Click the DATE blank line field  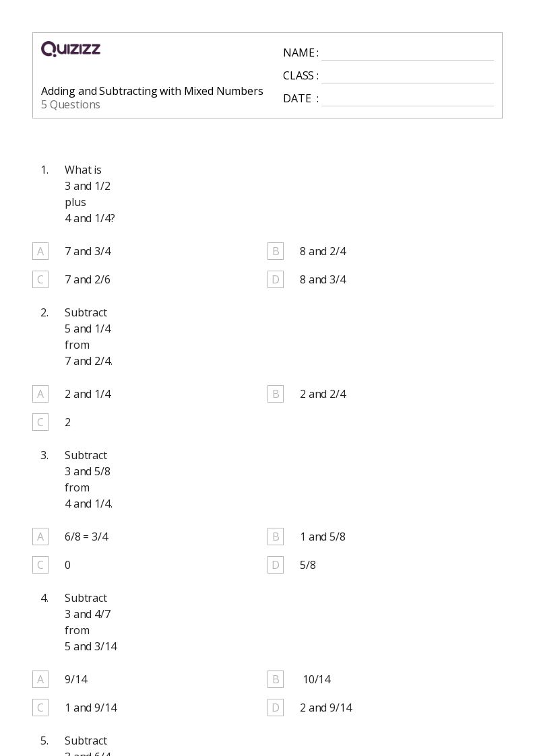[x=408, y=100]
